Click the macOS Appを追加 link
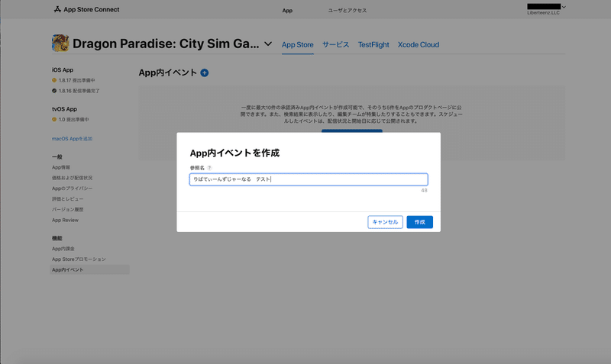The width and height of the screenshot is (611, 364). tap(72, 139)
